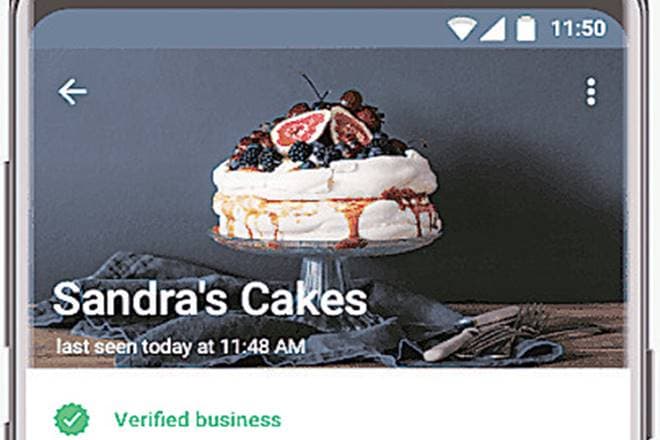This screenshot has height=440, width=660.
Task: Tap the last seen today status text
Action: (x=181, y=347)
